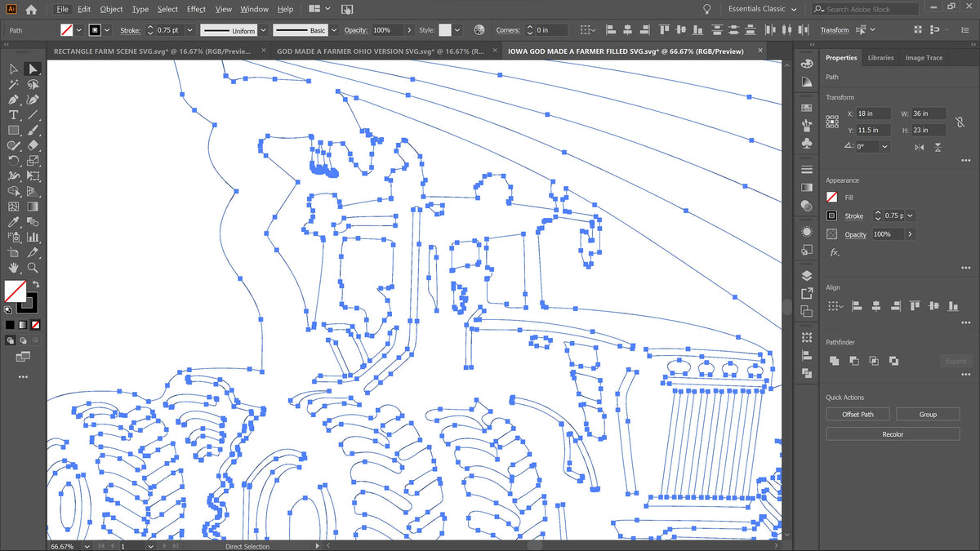
Task: Open the Layers panel icon in dock
Action: pyautogui.click(x=807, y=275)
